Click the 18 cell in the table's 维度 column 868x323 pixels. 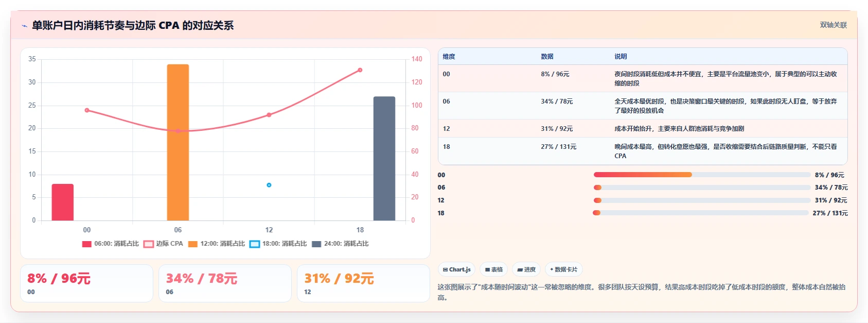coord(446,147)
